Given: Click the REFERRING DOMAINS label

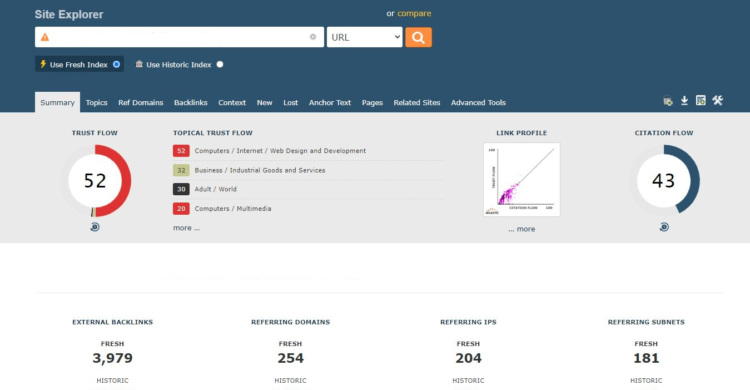Looking at the screenshot, I should pyautogui.click(x=290, y=322).
